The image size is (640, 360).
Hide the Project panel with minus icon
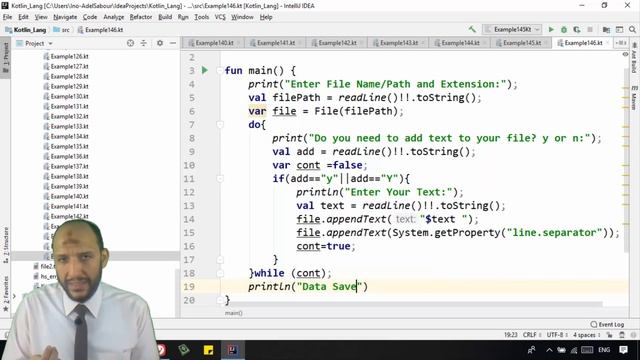tap(173, 43)
